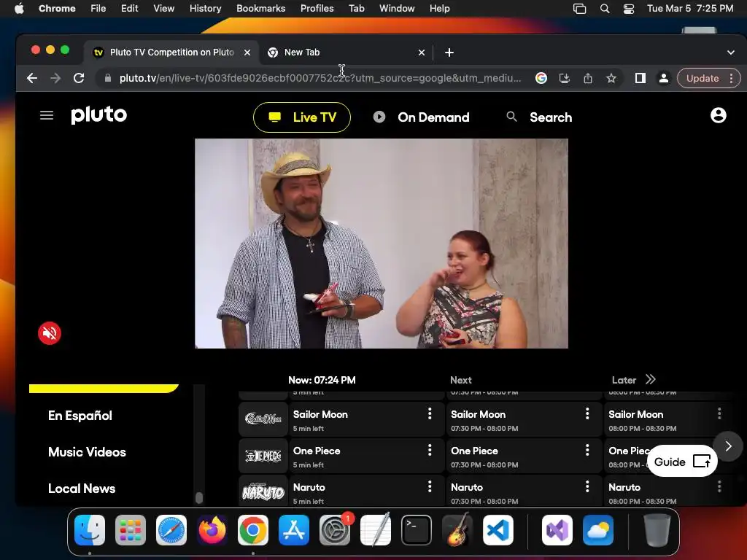Open the Profiles menu
The image size is (747, 560).
[x=317, y=9]
